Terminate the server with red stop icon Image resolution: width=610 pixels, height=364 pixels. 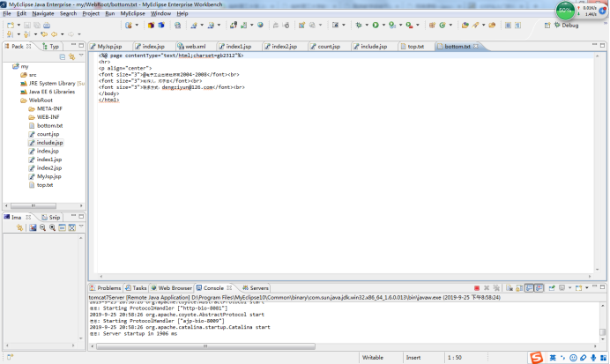pos(477,288)
